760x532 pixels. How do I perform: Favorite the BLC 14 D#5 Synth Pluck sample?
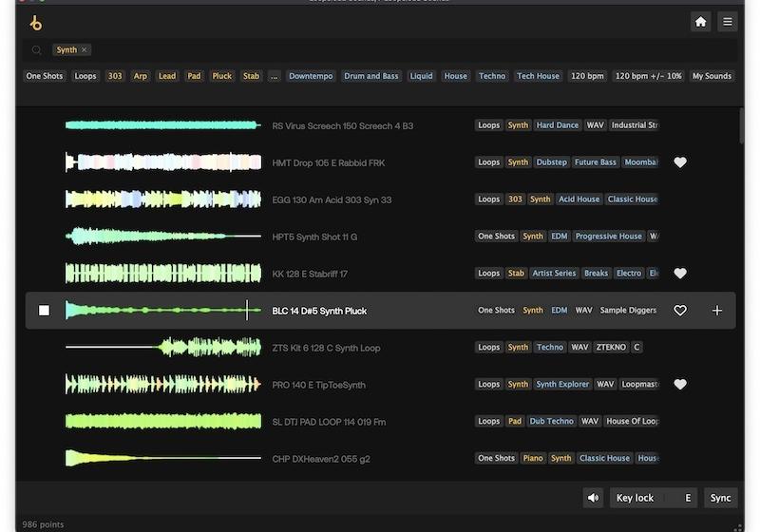(x=680, y=311)
